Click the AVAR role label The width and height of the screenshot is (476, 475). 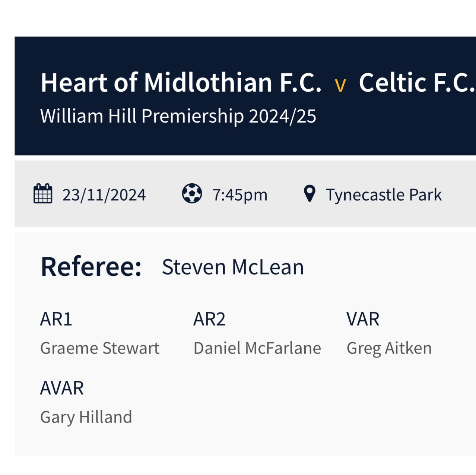[x=62, y=388]
